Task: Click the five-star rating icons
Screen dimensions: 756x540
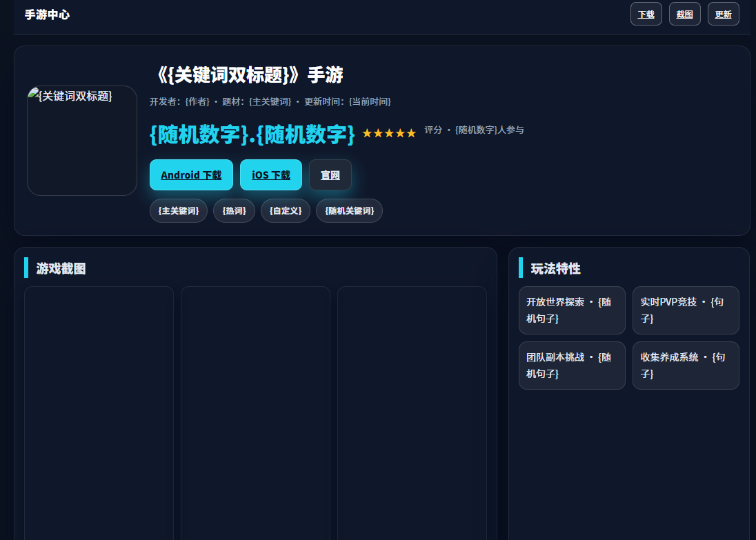Action: 389,133
